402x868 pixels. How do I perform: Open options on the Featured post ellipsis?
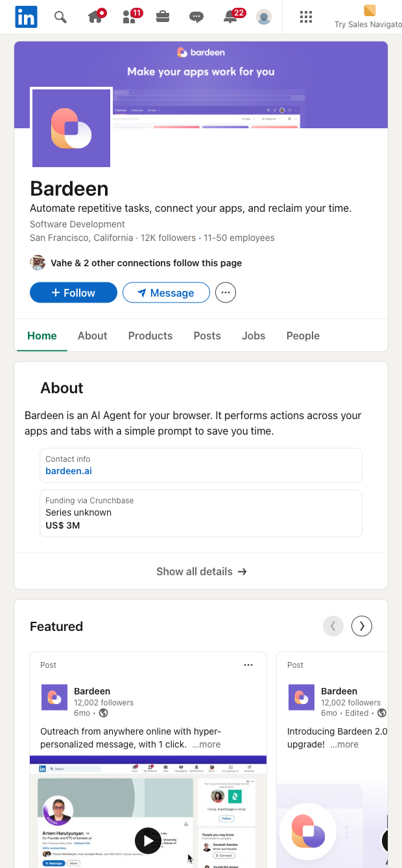(x=248, y=665)
